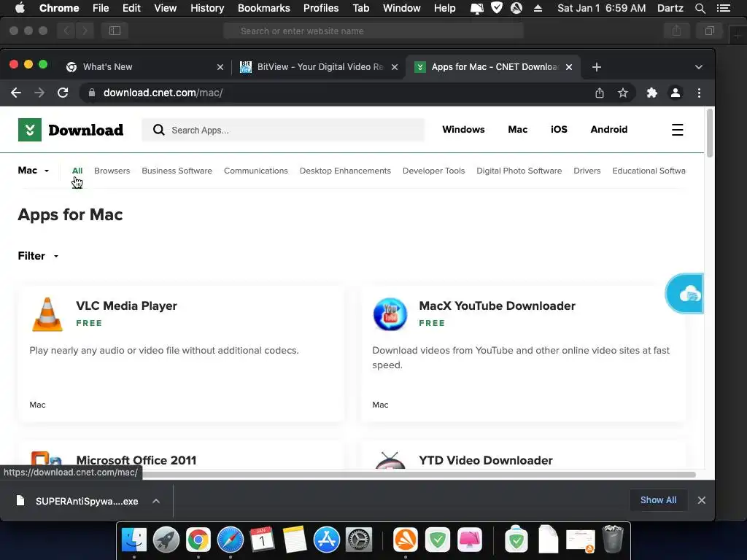
Task: Select Digital Photo Software category
Action: [519, 171]
